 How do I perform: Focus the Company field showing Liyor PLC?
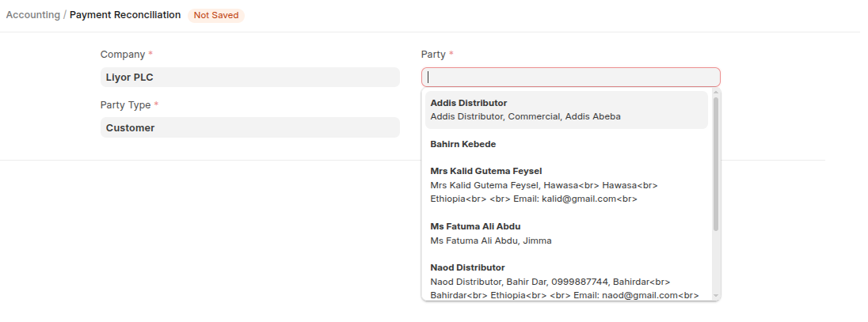coord(249,77)
